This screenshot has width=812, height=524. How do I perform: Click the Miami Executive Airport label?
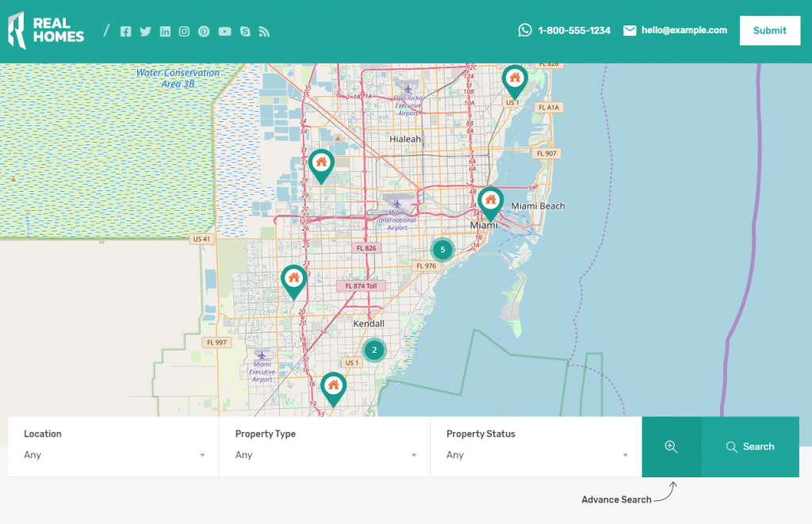click(262, 372)
